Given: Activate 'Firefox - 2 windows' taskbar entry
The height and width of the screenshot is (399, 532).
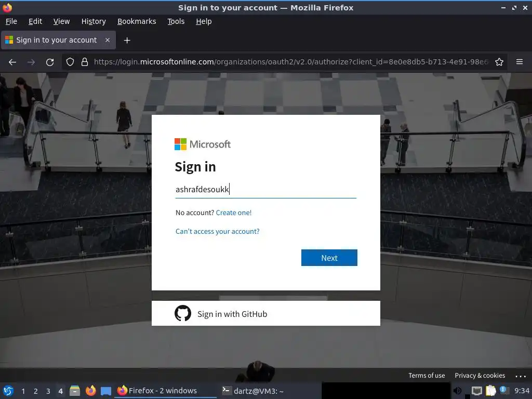Looking at the screenshot, I should pyautogui.click(x=165, y=391).
